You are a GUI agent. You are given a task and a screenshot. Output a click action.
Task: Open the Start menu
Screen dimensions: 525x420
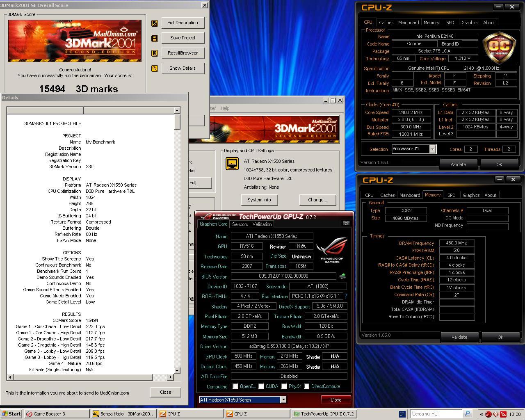point(11,414)
